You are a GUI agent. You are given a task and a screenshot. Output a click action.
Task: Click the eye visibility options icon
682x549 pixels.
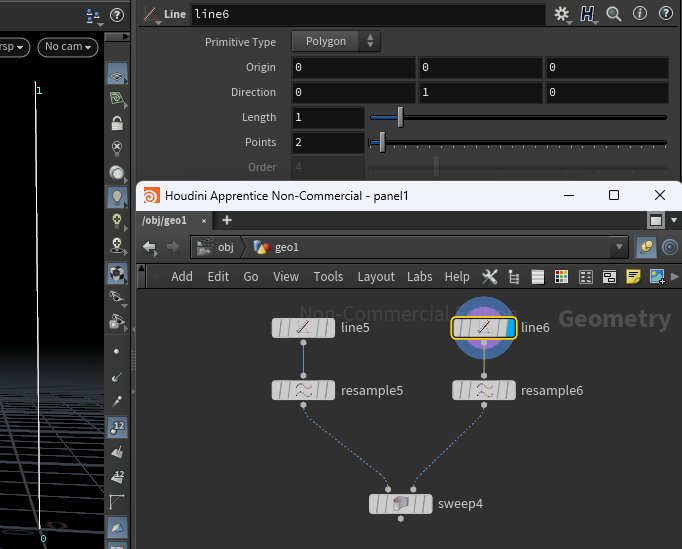[x=117, y=297]
